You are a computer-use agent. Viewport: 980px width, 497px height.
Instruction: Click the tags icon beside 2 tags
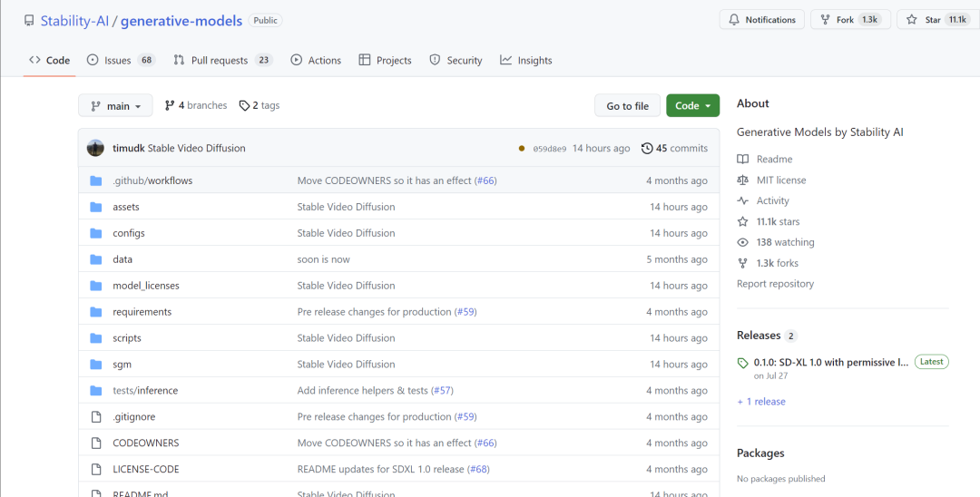[x=244, y=106]
